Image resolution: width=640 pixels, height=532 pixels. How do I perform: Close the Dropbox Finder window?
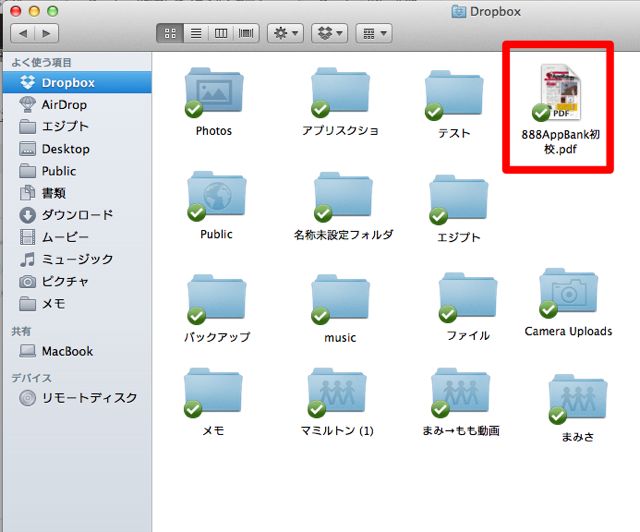[x=16, y=11]
